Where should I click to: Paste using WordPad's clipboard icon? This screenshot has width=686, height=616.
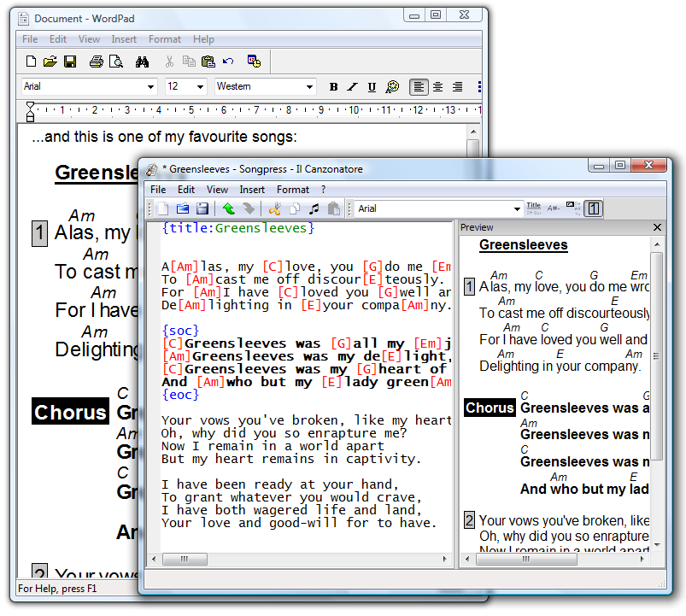[208, 62]
